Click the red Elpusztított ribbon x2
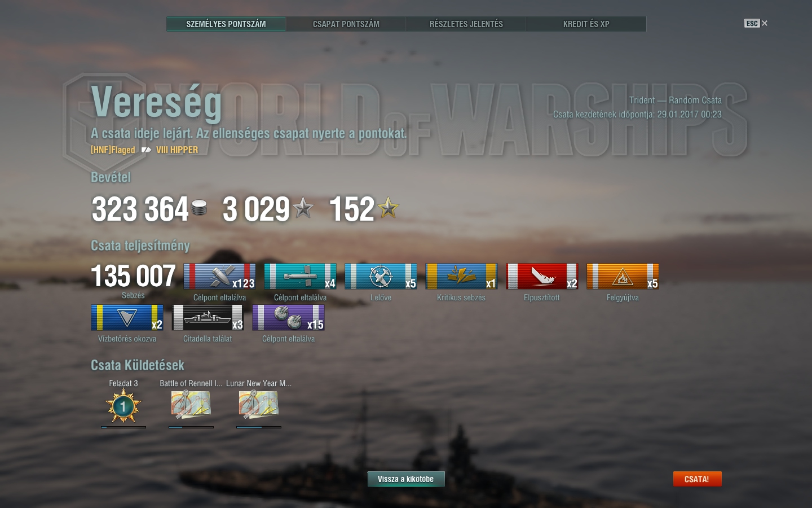 [x=542, y=277]
